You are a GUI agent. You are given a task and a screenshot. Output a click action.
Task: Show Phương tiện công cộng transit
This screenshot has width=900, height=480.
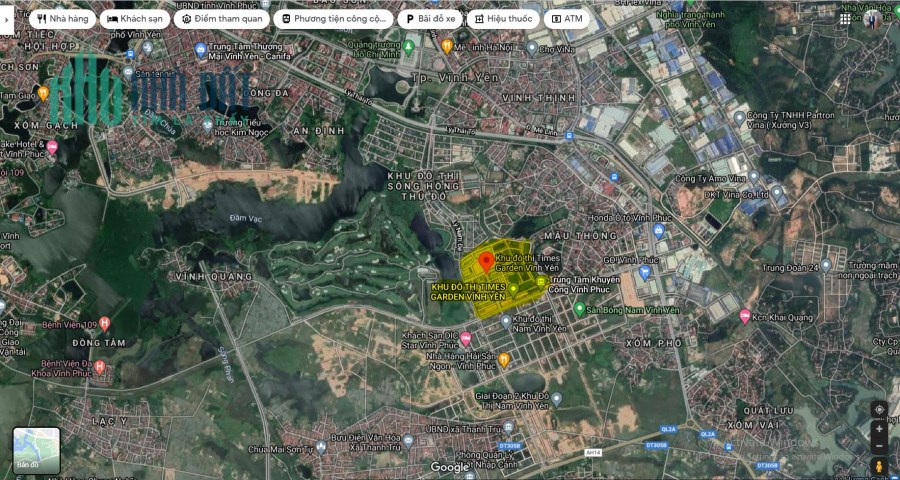333,19
